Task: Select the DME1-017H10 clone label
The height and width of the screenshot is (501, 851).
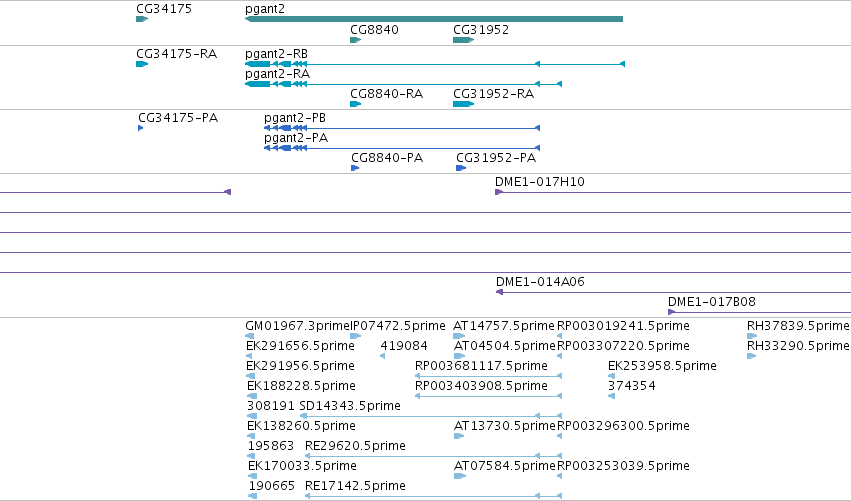Action: tap(539, 182)
